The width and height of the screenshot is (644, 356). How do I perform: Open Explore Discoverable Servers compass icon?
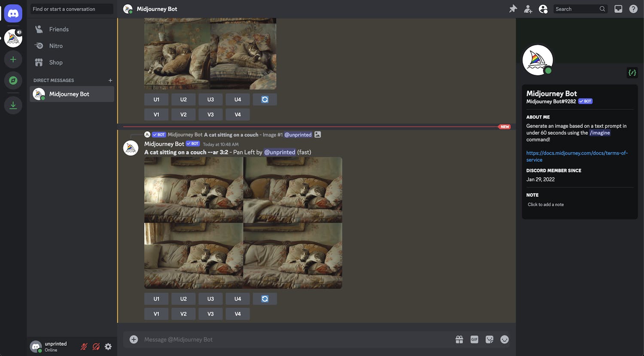[13, 80]
